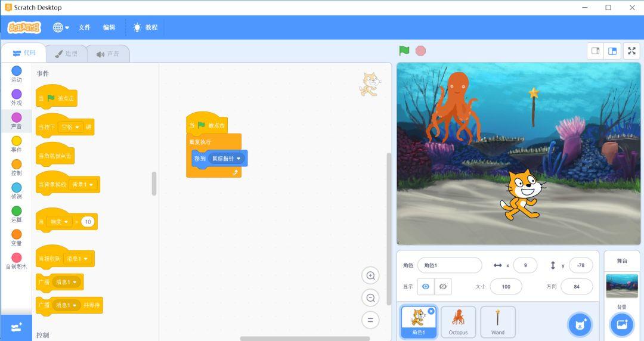Image resolution: width=644 pixels, height=341 pixels.
Task: Select the 事件 events category
Action: tap(17, 144)
